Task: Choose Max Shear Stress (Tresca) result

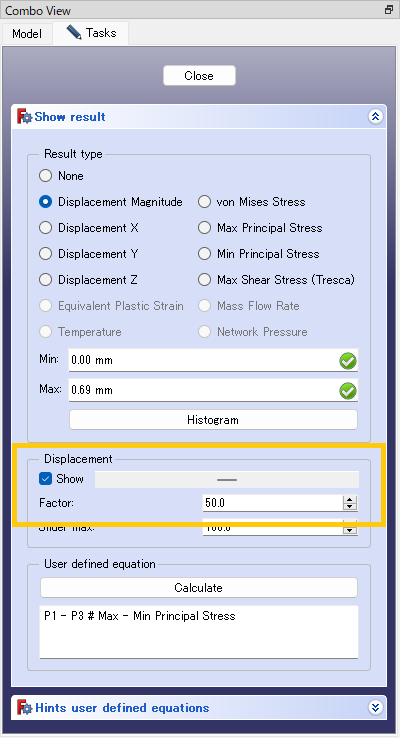Action: (204, 280)
